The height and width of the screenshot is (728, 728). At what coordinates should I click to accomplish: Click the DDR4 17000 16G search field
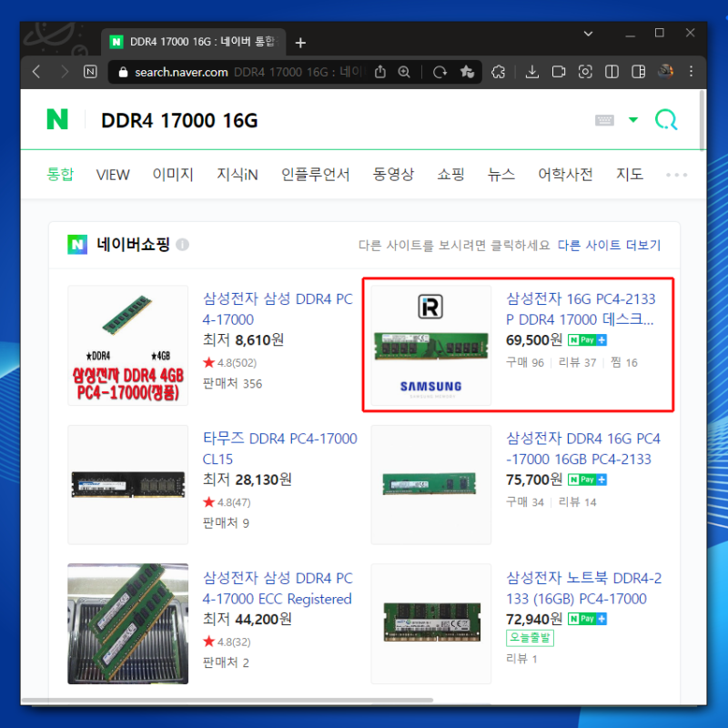point(325,120)
